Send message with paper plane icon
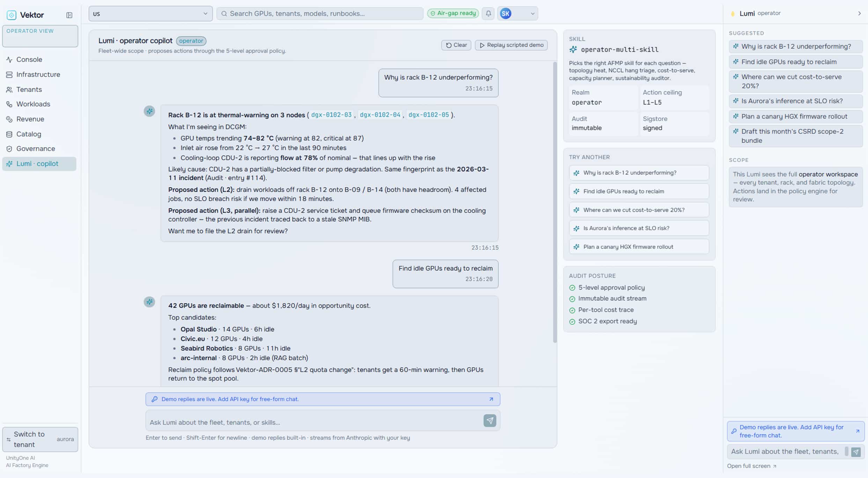 coord(490,420)
